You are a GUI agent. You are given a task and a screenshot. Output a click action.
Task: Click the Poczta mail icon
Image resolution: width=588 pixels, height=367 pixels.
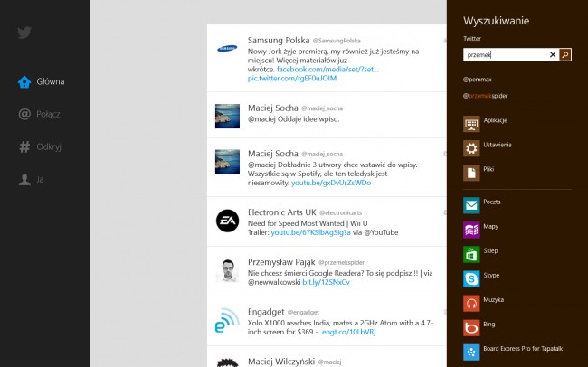pyautogui.click(x=471, y=205)
